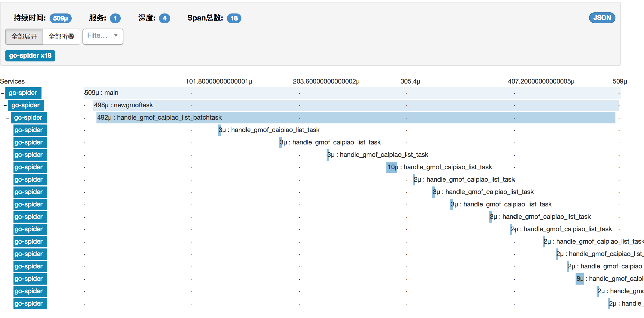The height and width of the screenshot is (318, 644).
Task: Click the 407.20000000000005μ time marker label
Action: 541,81
